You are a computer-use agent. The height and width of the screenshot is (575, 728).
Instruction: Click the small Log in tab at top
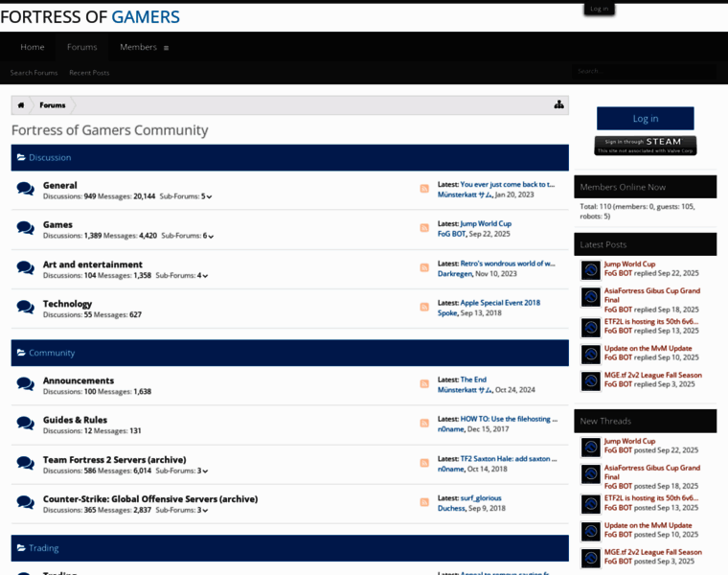(x=599, y=9)
